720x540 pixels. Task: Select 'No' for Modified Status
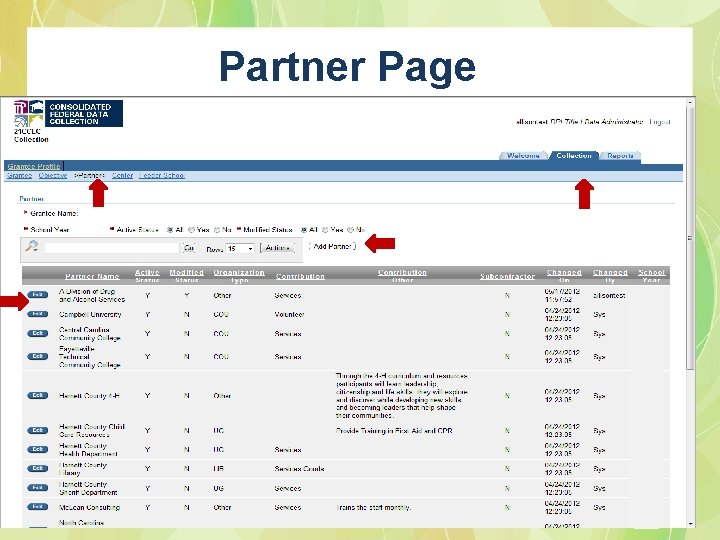[351, 230]
